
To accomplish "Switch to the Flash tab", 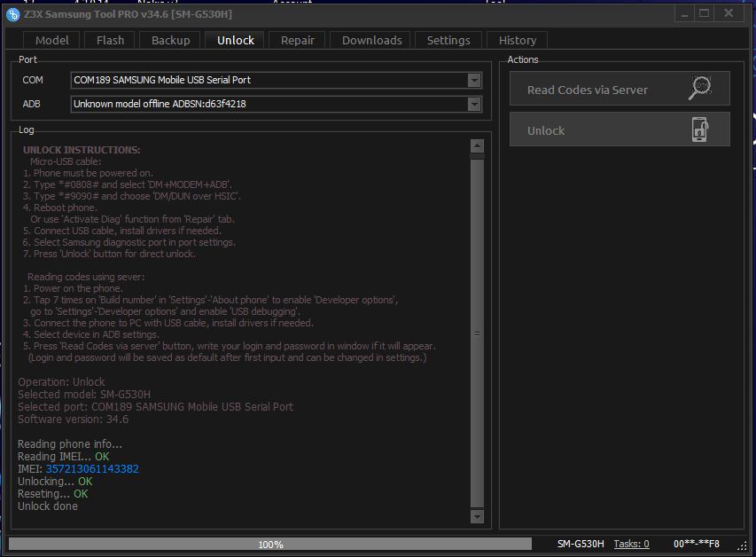I will pos(111,41).
